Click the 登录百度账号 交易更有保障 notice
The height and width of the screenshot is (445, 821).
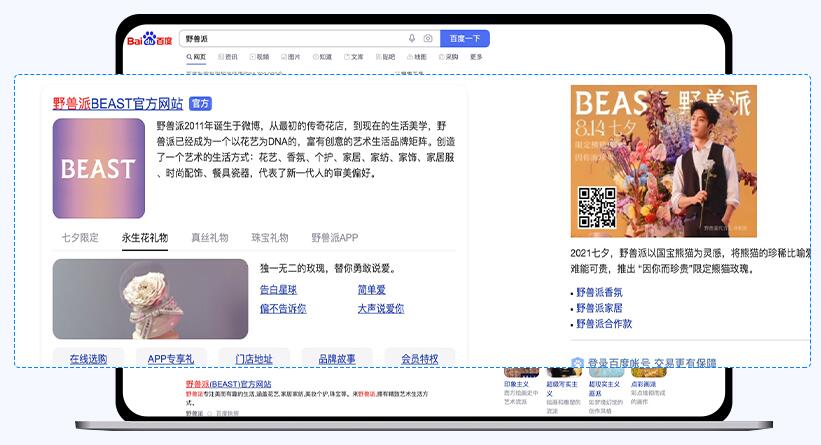(x=644, y=362)
